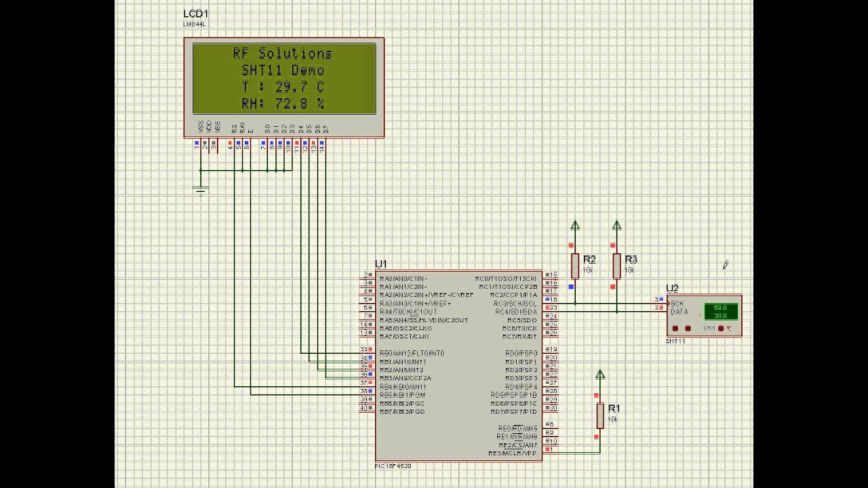Click the RB0/AN12/FLT0/INT0 pin label
This screenshot has height=488, width=868.
pyautogui.click(x=412, y=353)
